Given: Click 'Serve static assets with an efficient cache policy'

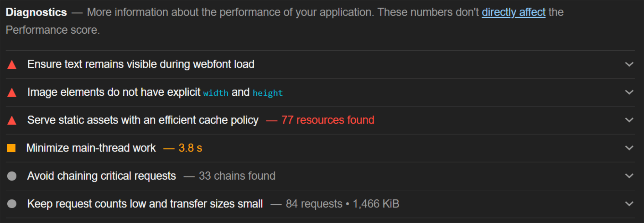Looking at the screenshot, I should 143,120.
